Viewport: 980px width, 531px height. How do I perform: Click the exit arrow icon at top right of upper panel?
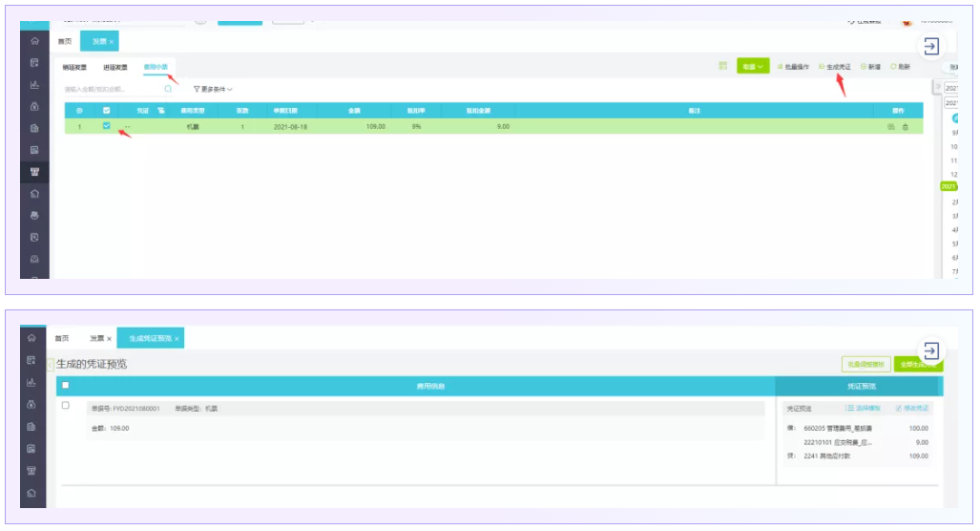tap(931, 46)
